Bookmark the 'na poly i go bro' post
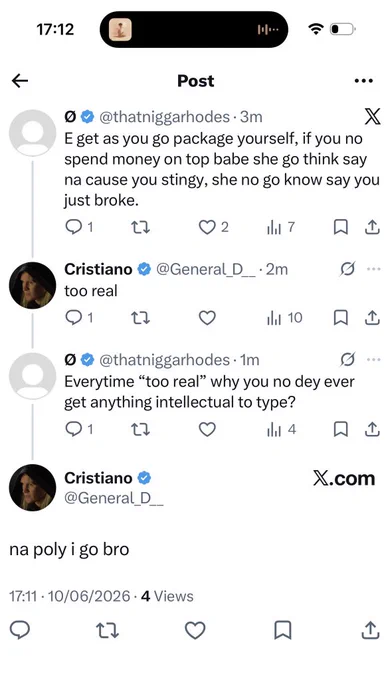 pyautogui.click(x=283, y=630)
